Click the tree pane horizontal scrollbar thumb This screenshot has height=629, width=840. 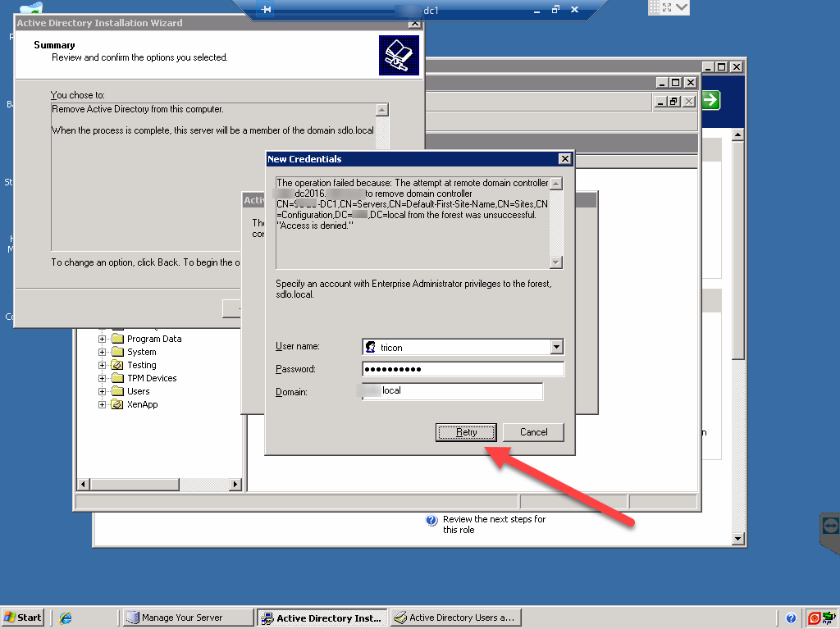pos(135,485)
